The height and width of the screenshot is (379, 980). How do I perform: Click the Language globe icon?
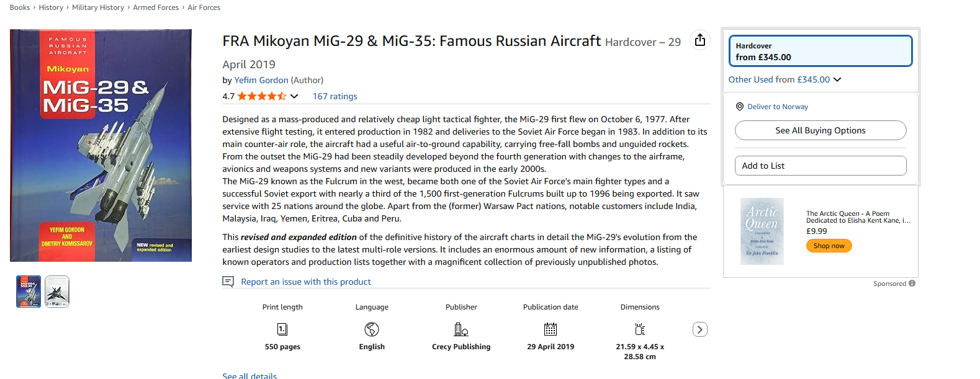[x=372, y=329]
